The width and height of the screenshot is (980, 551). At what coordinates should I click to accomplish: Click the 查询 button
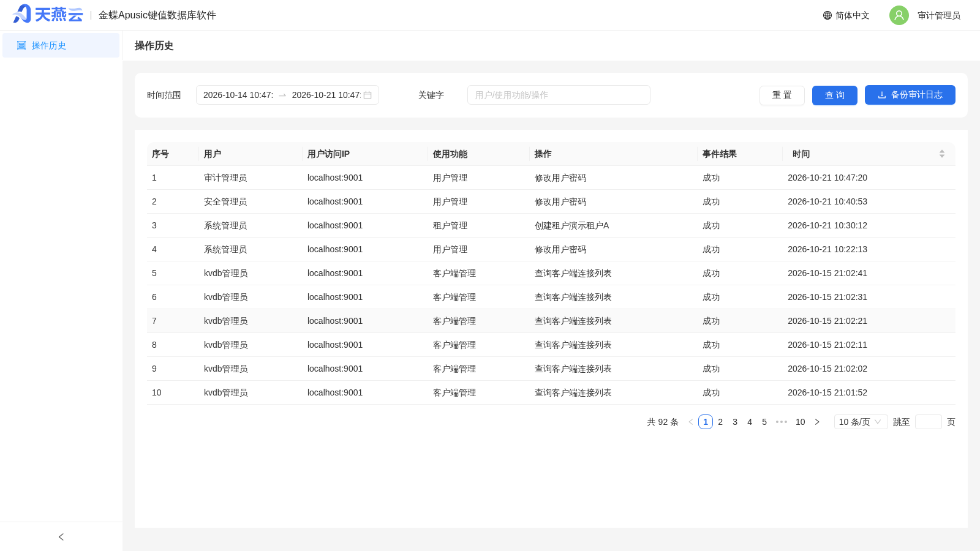pos(835,95)
